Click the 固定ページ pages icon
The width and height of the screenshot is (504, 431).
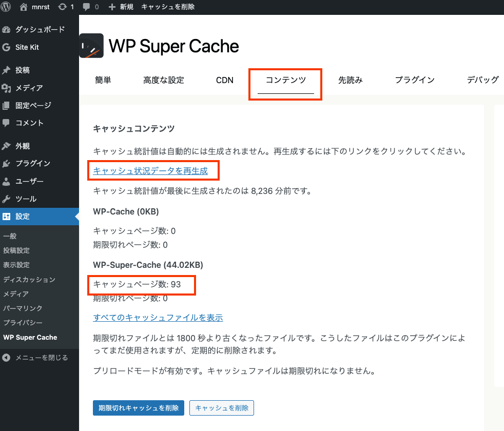6,105
